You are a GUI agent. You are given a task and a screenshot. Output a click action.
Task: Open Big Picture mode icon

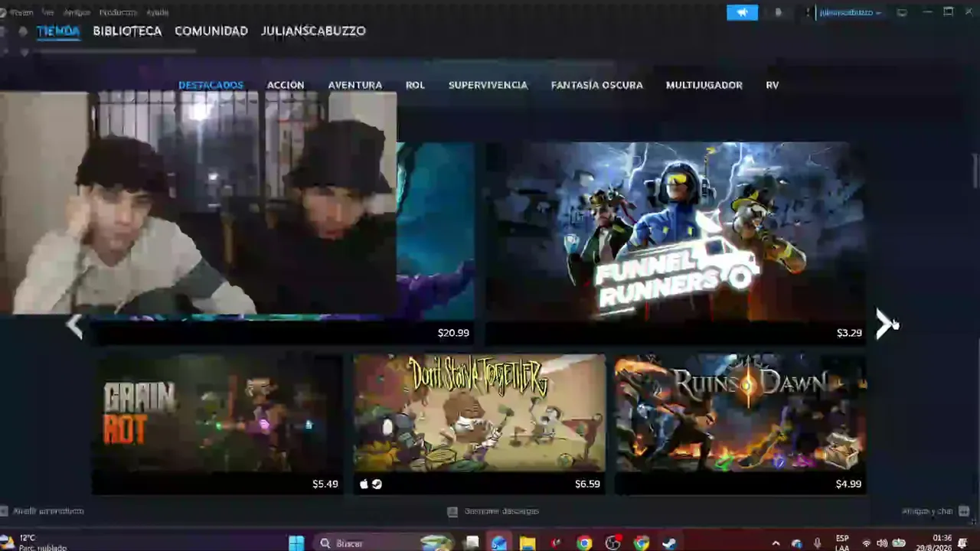point(902,12)
